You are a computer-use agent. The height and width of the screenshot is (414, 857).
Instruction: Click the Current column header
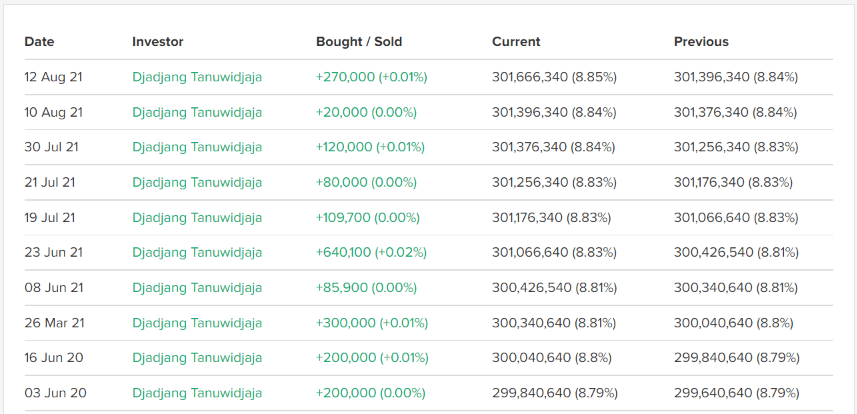[516, 42]
